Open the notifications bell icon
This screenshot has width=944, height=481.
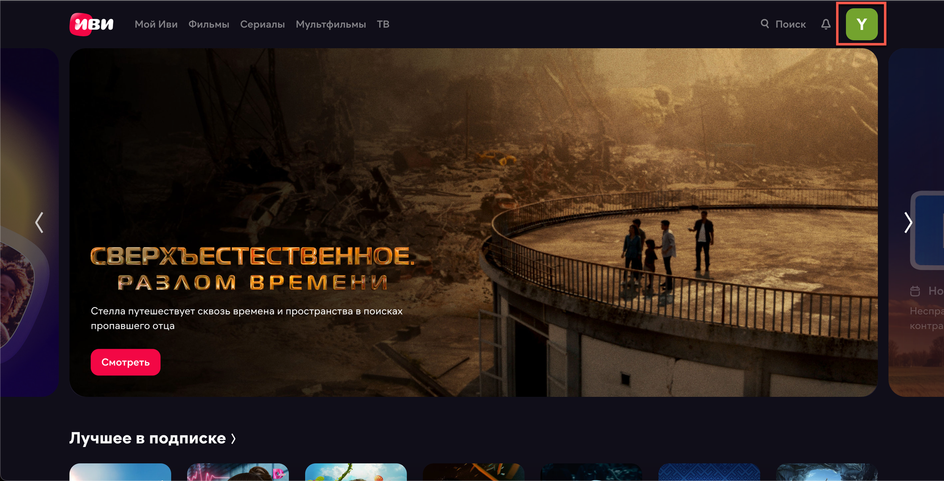[826, 24]
